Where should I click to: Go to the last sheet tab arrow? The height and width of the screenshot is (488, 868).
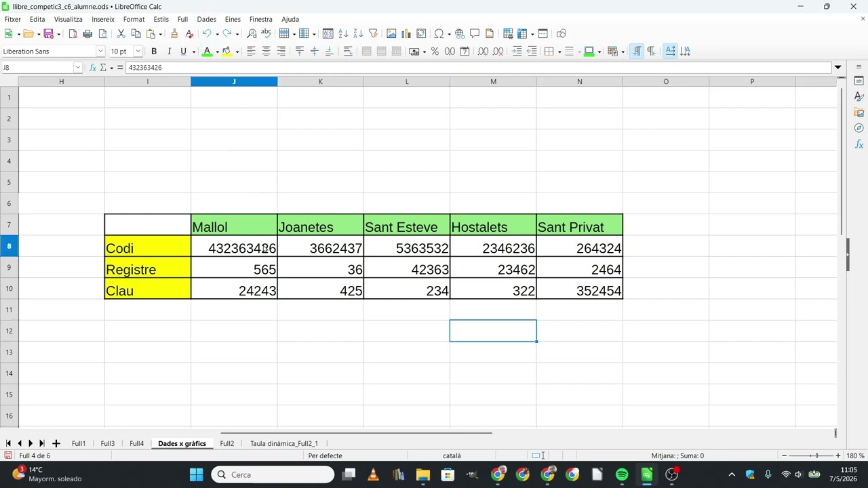coord(41,443)
